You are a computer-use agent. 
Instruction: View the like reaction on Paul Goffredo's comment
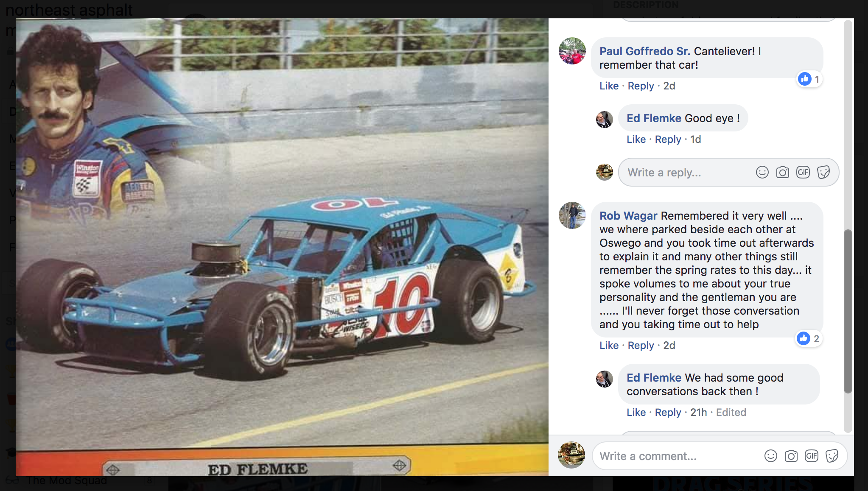809,79
